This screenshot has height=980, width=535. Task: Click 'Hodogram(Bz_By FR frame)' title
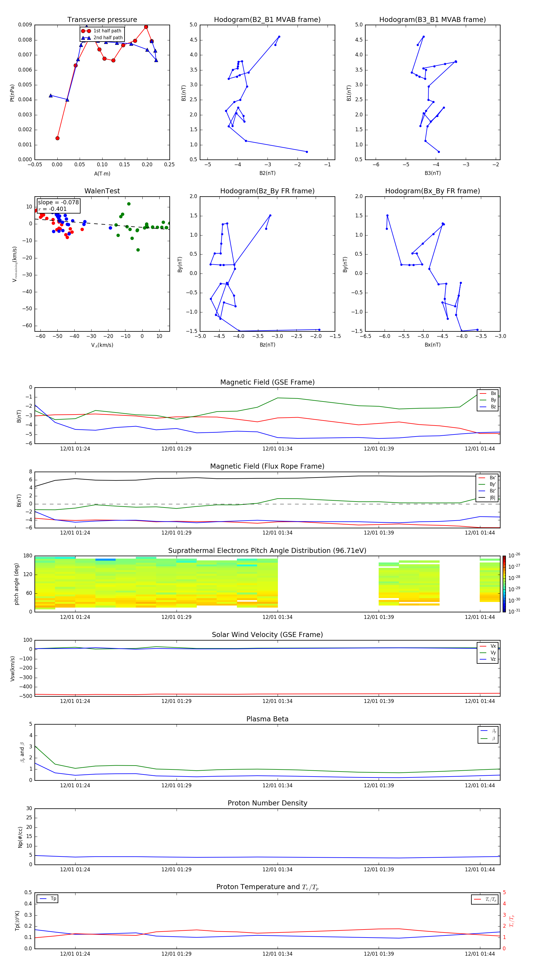point(267,191)
